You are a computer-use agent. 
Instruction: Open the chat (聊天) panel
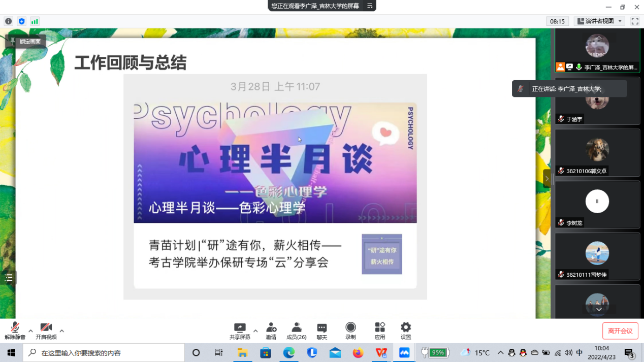tap(322, 331)
